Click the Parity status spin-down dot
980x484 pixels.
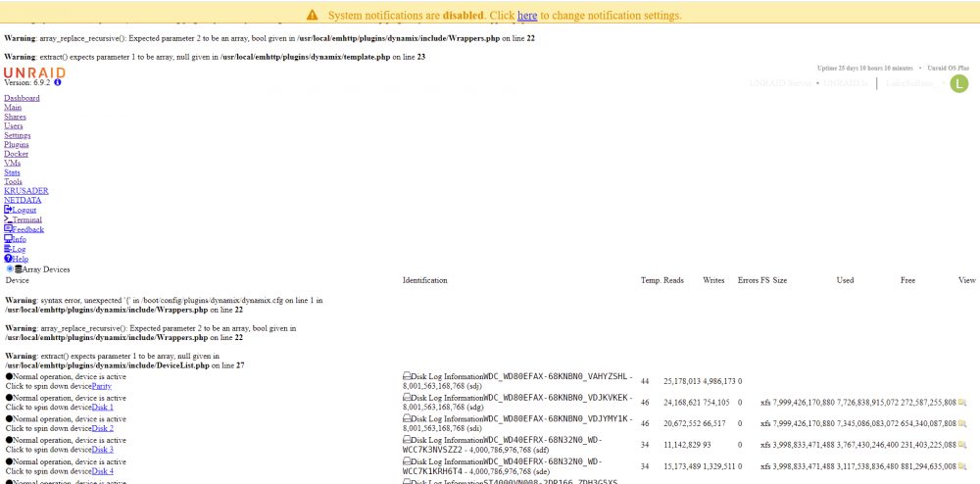9,376
